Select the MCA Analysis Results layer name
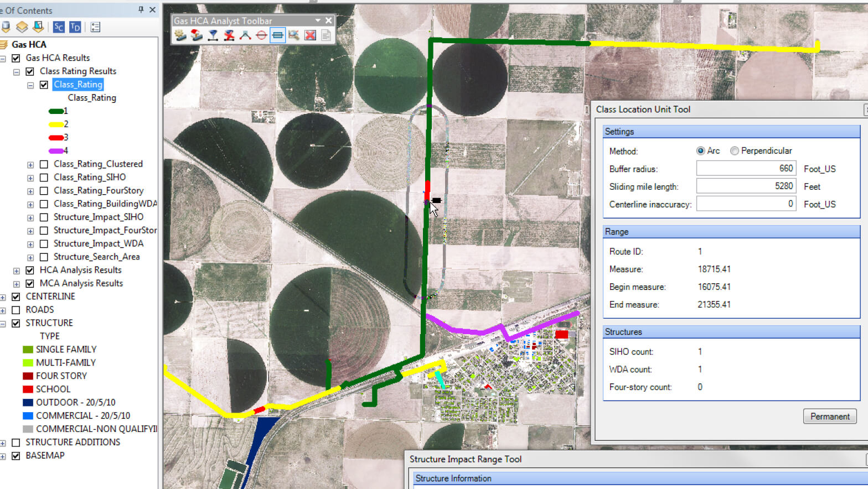Image resolution: width=868 pixels, height=489 pixels. point(81,283)
